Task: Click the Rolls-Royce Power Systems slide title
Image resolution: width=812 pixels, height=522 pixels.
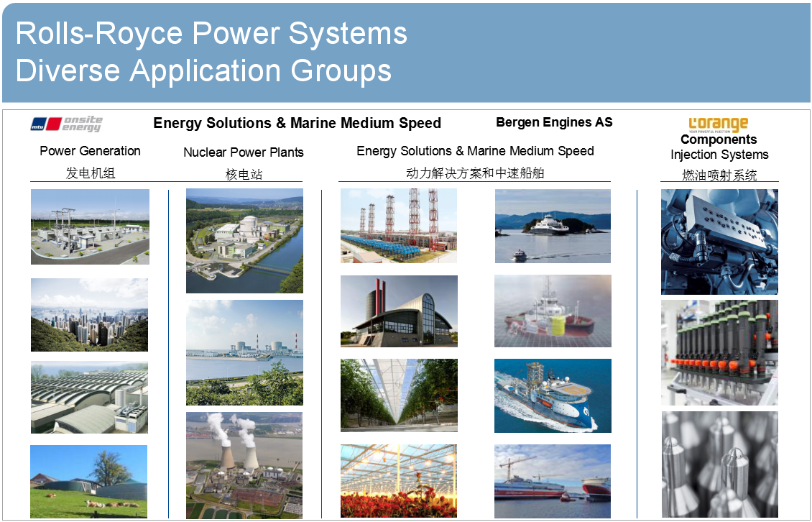Action: [211, 34]
